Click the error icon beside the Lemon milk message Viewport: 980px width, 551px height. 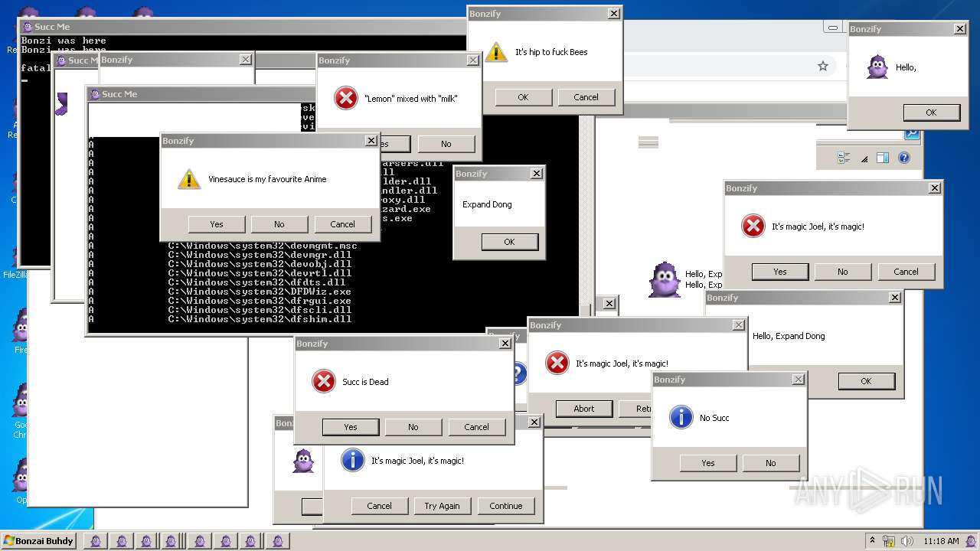pyautogui.click(x=346, y=98)
